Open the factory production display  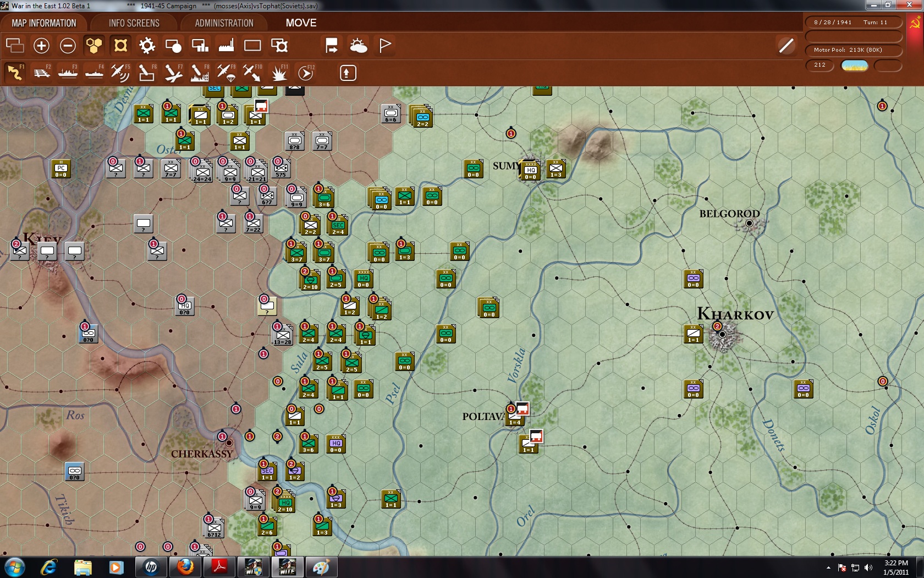click(x=227, y=46)
